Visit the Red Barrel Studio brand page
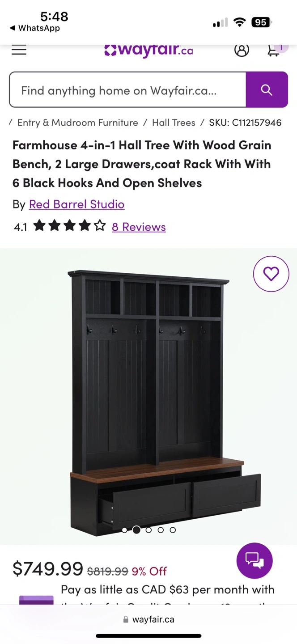The image size is (297, 644). pyautogui.click(x=76, y=204)
